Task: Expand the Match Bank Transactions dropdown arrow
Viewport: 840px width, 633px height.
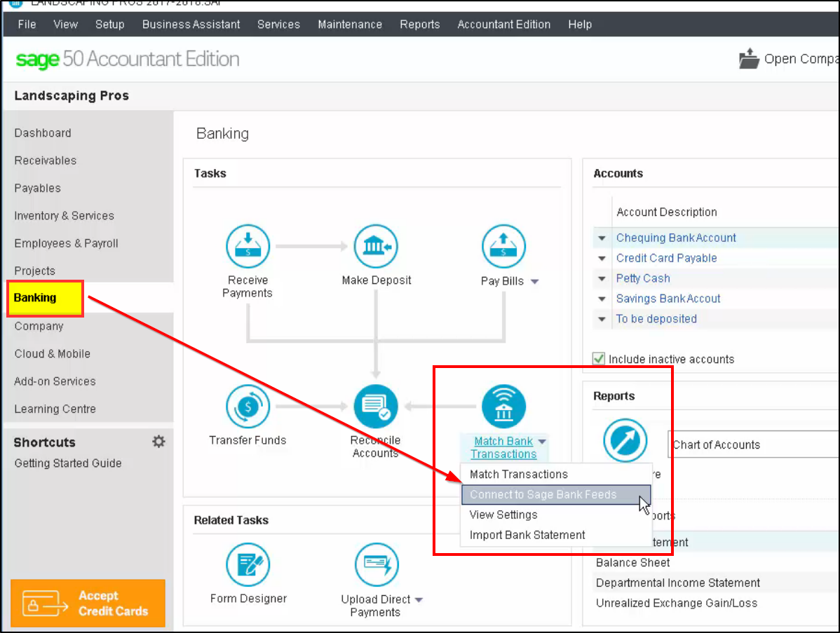Action: 542,442
